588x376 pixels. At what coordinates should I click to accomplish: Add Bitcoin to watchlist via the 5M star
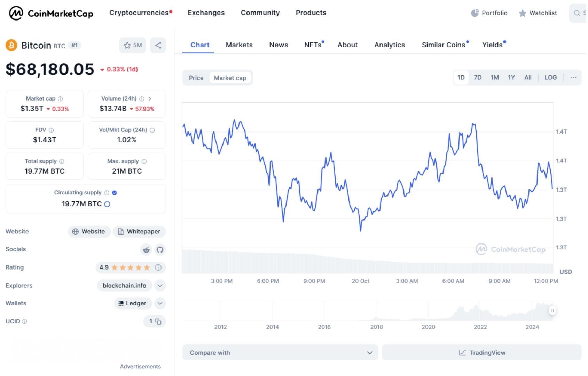click(132, 45)
